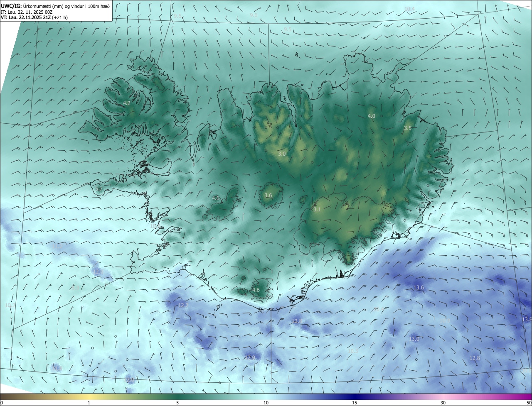The height and width of the screenshot is (406, 532).
Task: Click the 5 tick on the color scale
Action: [x=177, y=403]
